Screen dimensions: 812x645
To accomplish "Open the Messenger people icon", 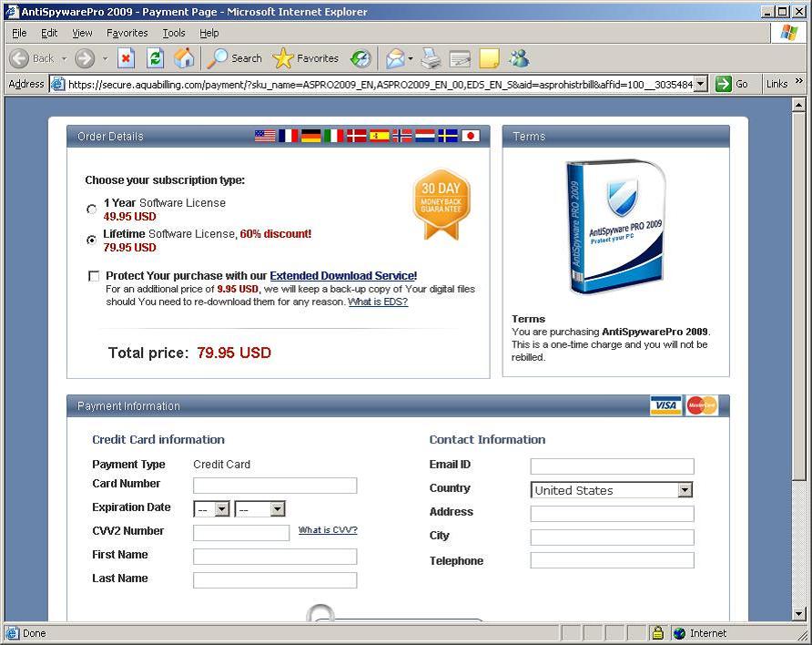I will (519, 58).
